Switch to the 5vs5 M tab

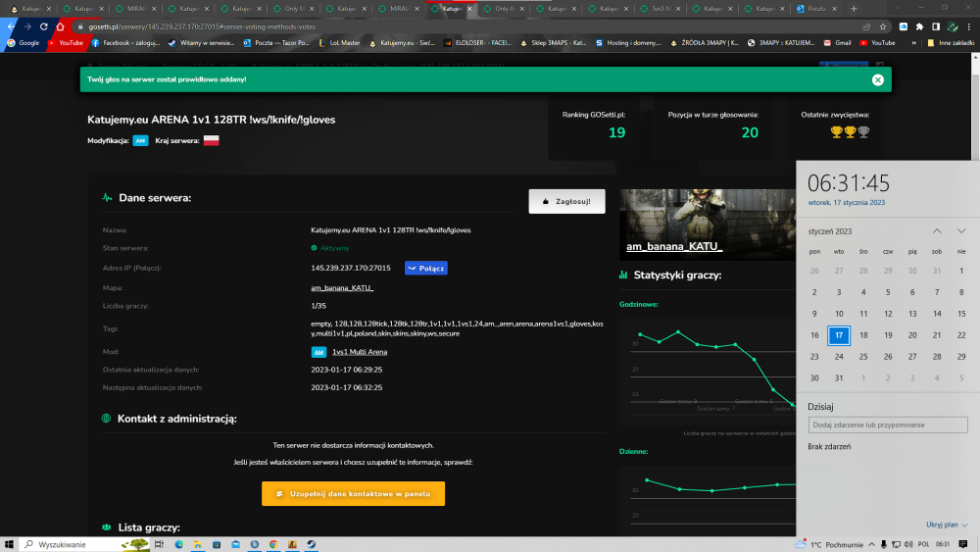point(661,9)
